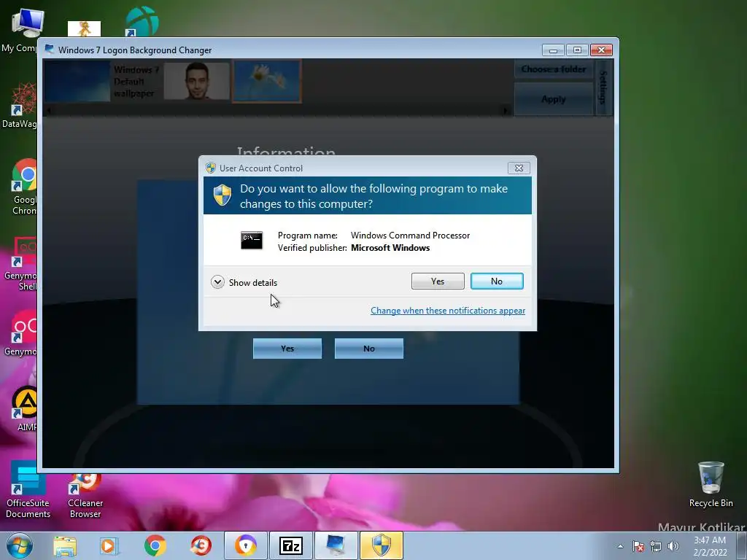
Task: Open CCleaner Browser from taskbar
Action: click(201, 545)
